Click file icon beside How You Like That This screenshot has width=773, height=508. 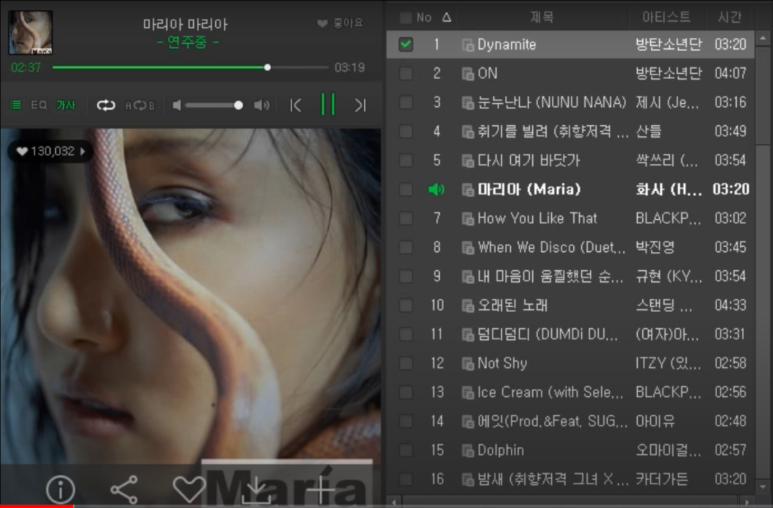(x=468, y=219)
